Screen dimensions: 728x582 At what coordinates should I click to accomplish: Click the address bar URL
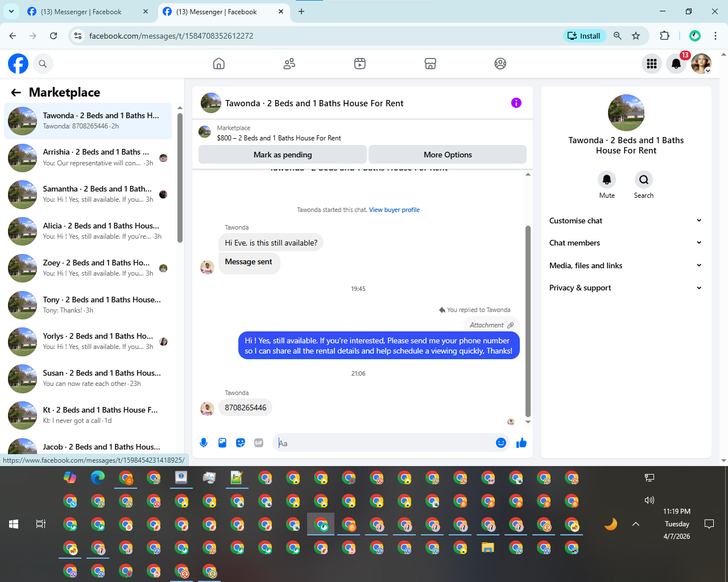(171, 36)
